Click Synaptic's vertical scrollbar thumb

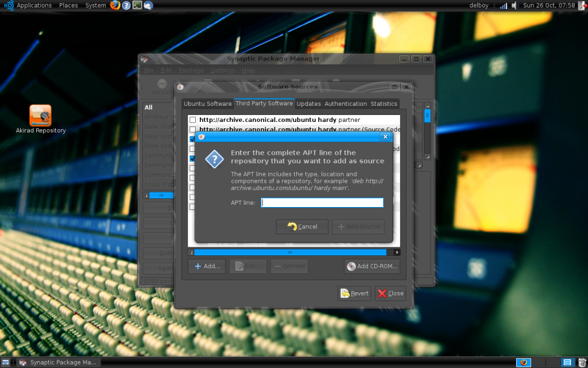[x=427, y=116]
